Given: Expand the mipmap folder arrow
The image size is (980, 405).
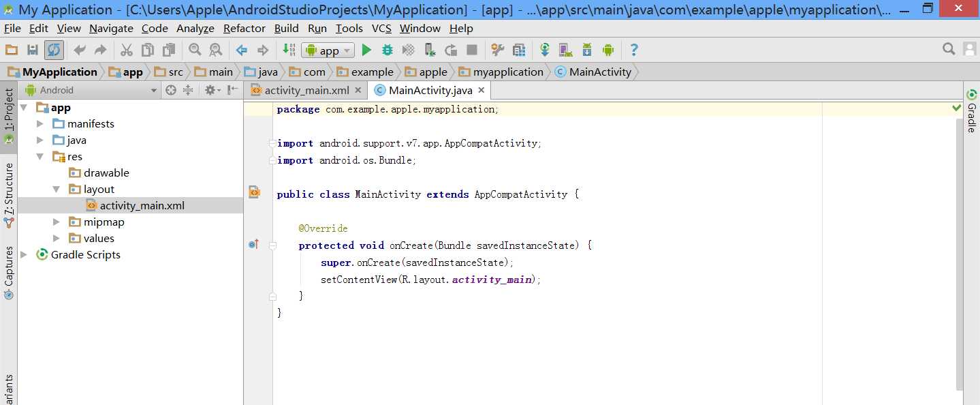Looking at the screenshot, I should pos(57,222).
